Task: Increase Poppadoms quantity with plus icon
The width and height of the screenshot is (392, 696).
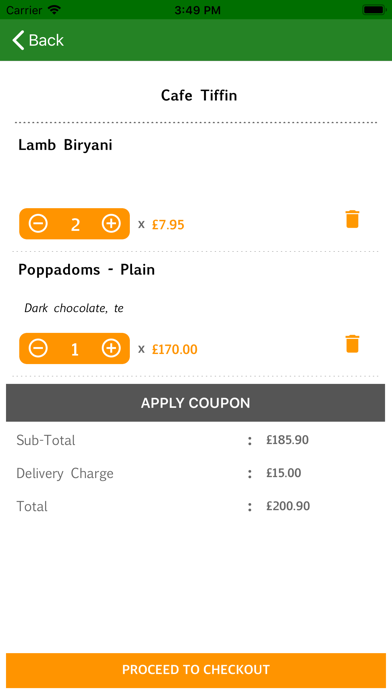Action: coord(111,348)
